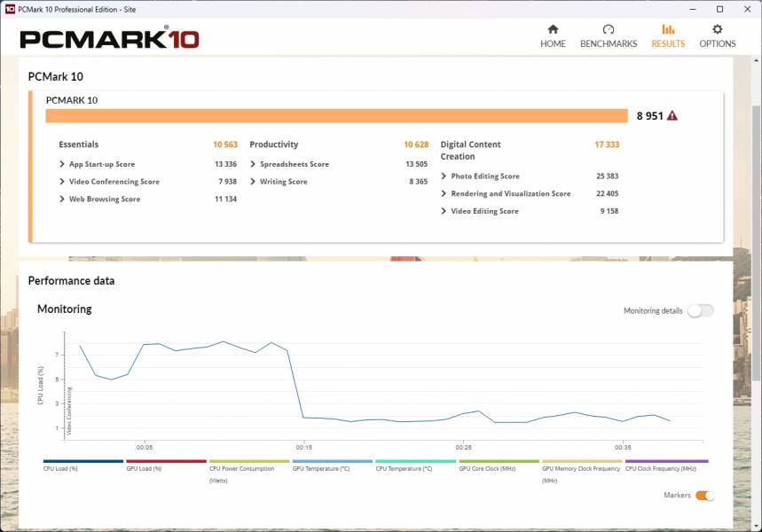Click the scrollbar down arrow
Viewport: 762px width, 532px height.
756,526
